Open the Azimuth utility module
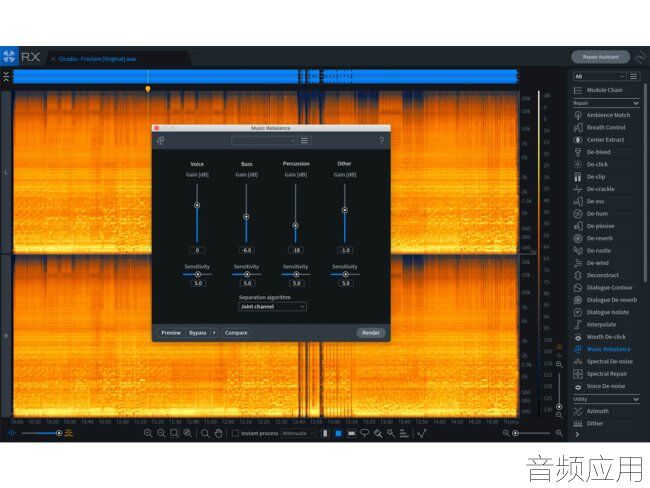Screen dimensions: 650x488 tap(591, 411)
